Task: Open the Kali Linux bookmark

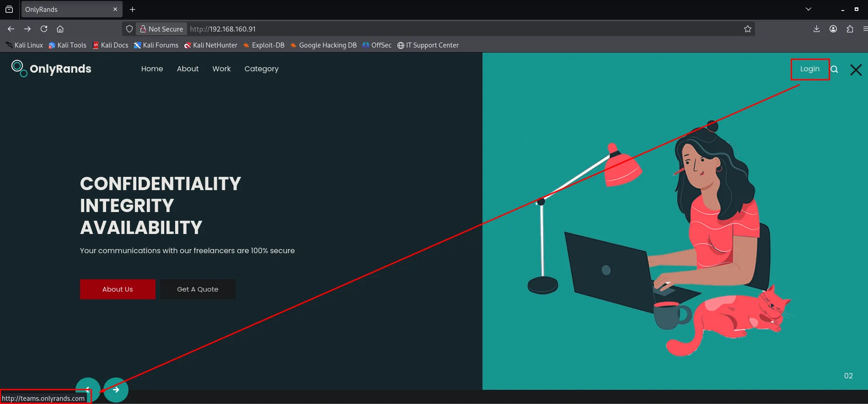Action: point(24,45)
